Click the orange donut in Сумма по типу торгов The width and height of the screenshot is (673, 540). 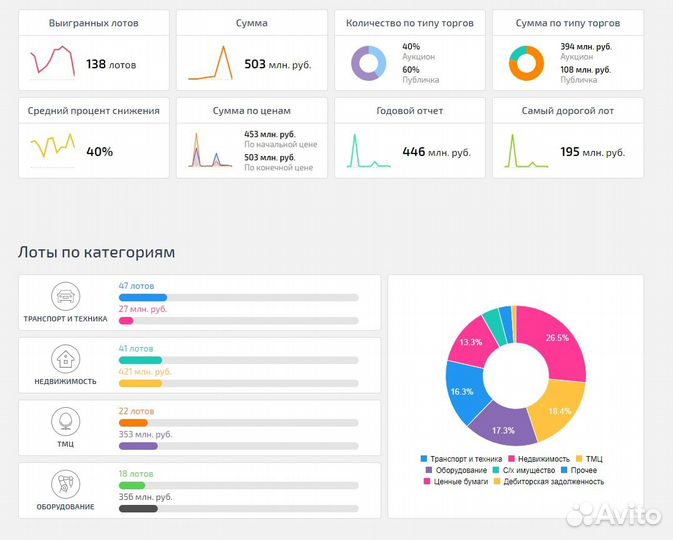pyautogui.click(x=525, y=64)
